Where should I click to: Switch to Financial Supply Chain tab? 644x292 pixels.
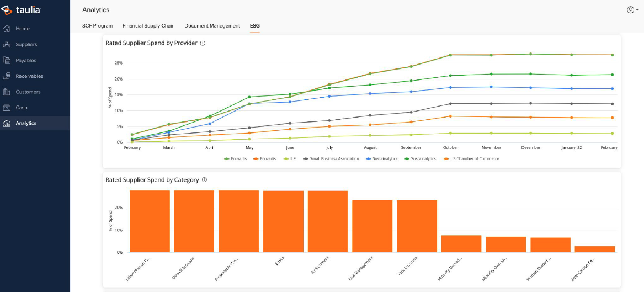point(148,25)
